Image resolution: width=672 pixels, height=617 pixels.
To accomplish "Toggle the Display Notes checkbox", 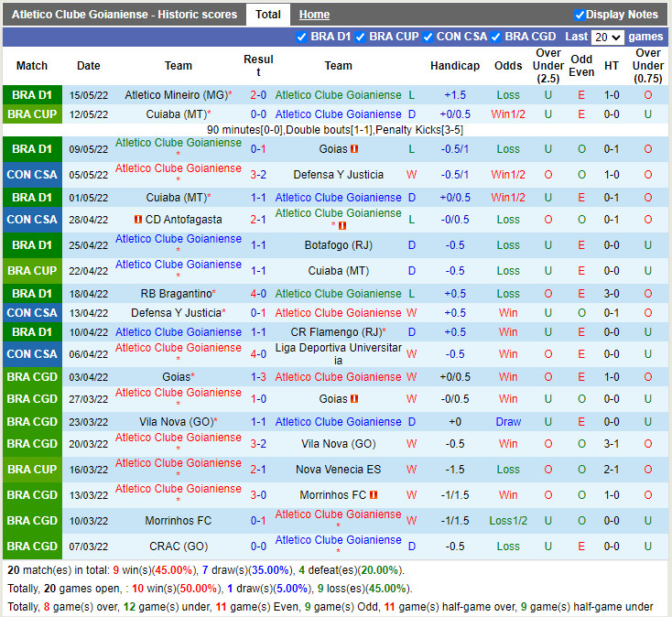I will 580,15.
